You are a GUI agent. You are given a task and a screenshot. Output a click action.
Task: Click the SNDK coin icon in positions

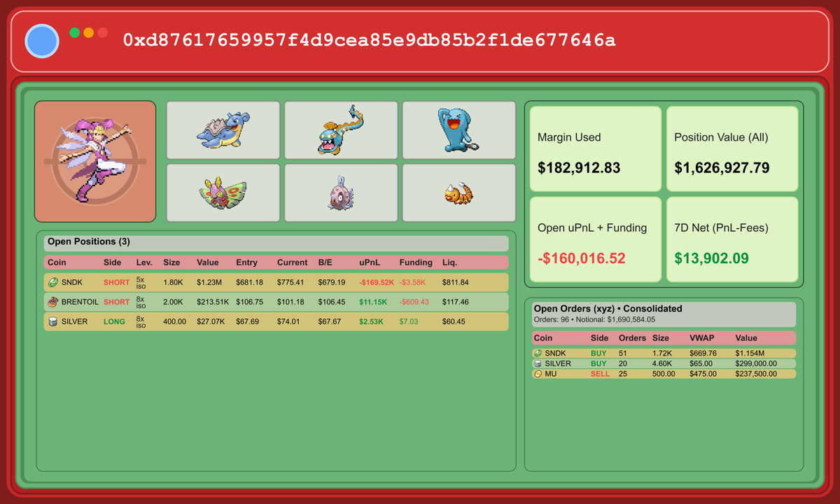52,282
